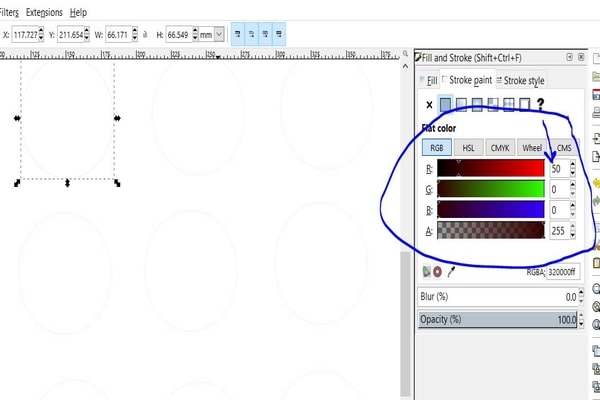This screenshot has width=600, height=400.
Task: Switch to the Fill tab
Action: pyautogui.click(x=429, y=80)
